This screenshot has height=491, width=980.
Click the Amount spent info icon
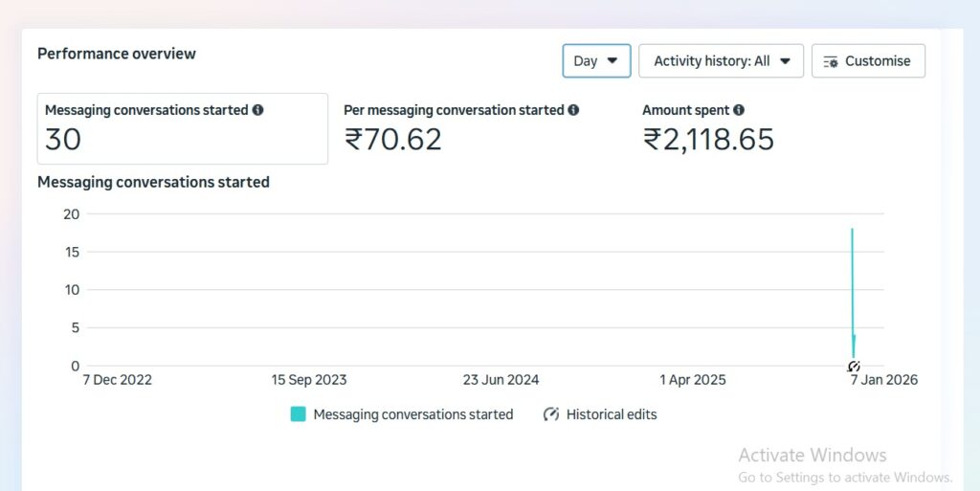pos(739,110)
